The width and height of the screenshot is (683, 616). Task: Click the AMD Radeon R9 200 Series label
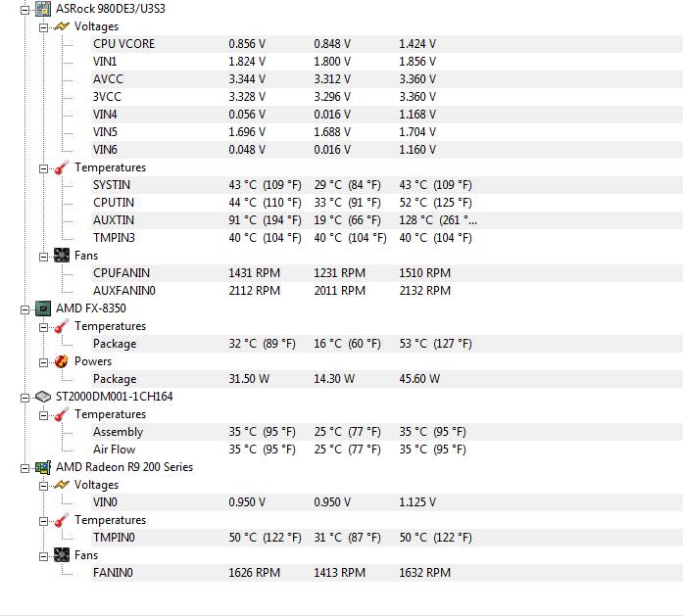coord(124,467)
